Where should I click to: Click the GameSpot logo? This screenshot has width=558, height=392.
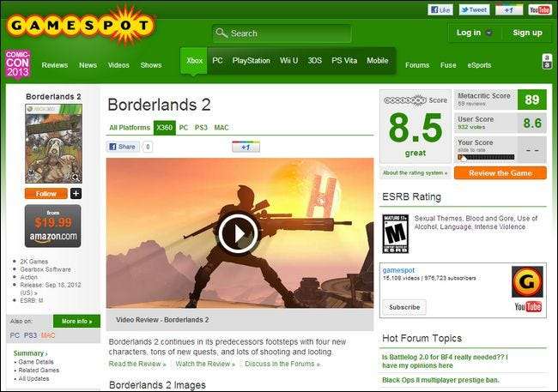(81, 26)
